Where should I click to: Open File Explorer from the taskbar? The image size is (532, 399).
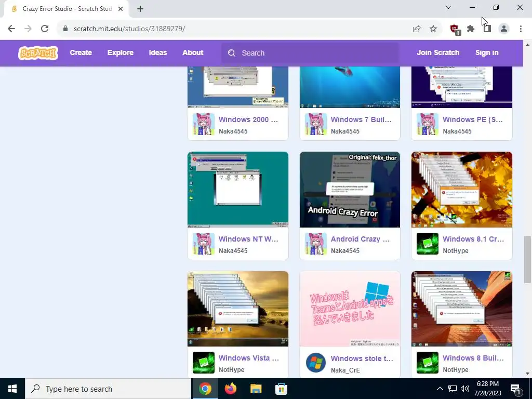[256, 389]
